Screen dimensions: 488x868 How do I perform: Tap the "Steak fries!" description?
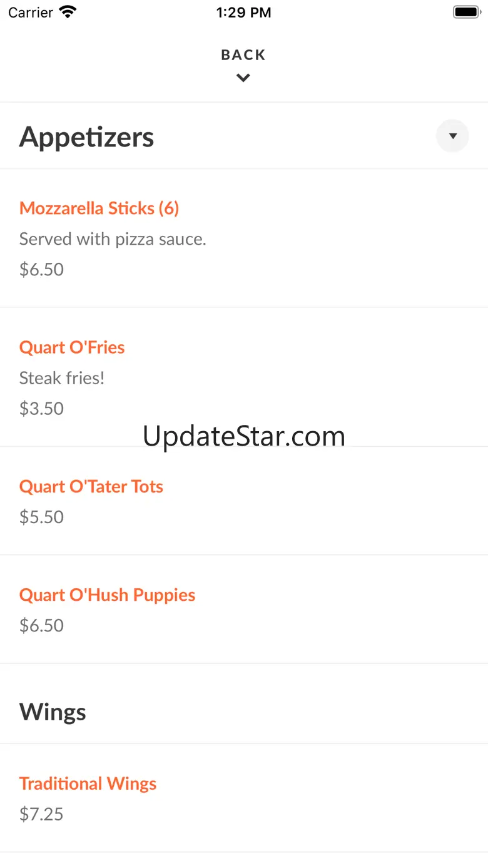[62, 378]
